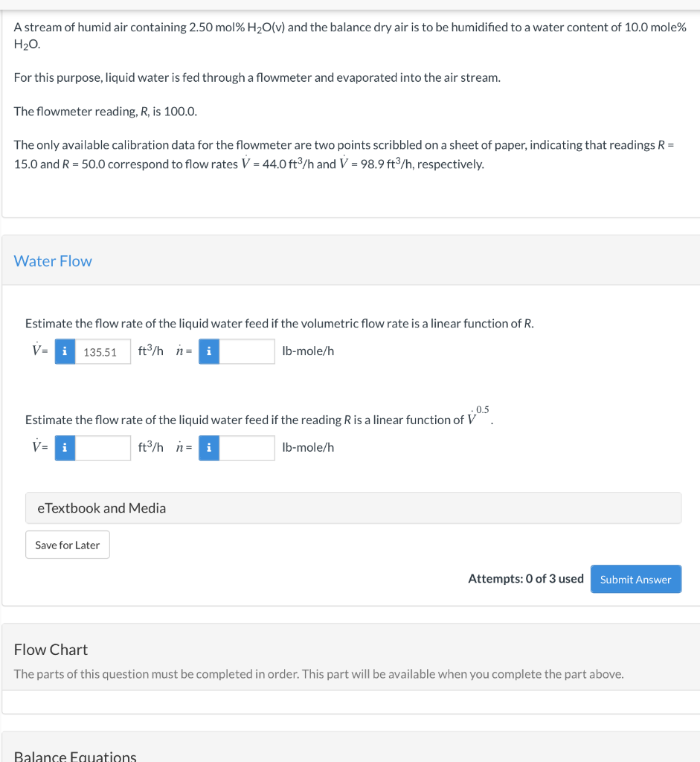Open the Flow Chart section heading
The height and width of the screenshot is (762, 700).
click(x=51, y=650)
